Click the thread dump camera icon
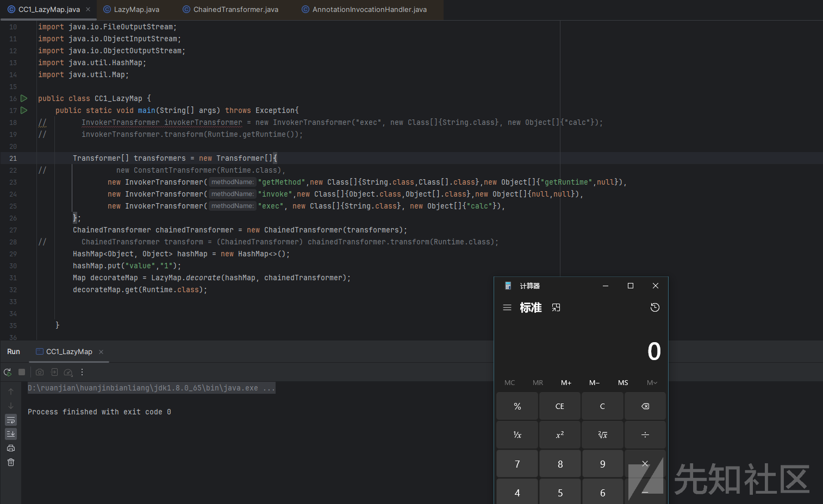 40,372
